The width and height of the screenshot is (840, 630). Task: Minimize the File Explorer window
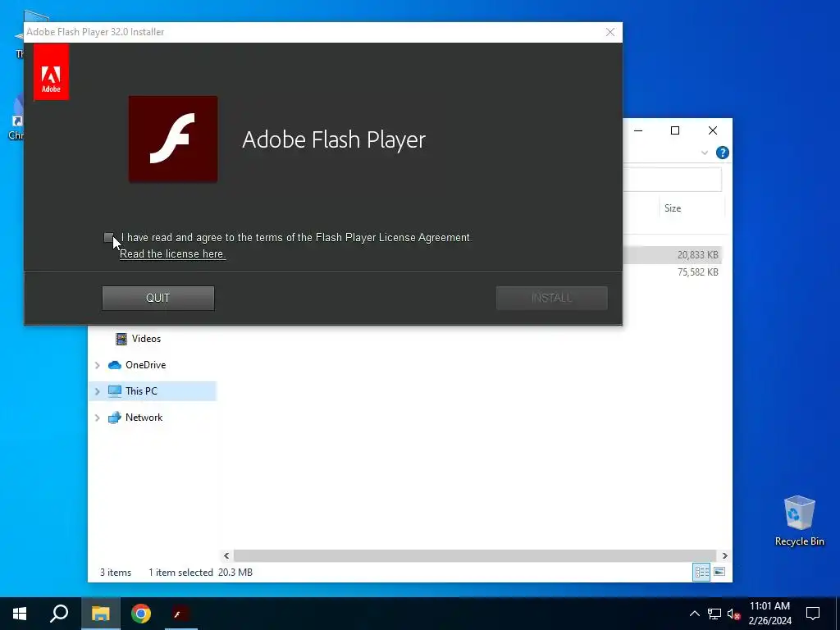pyautogui.click(x=638, y=130)
